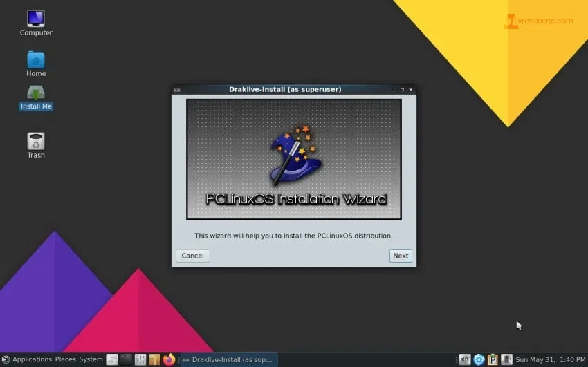This screenshot has width=588, height=367.
Task: Open the clipboard tray icon with P
Action: 493,359
